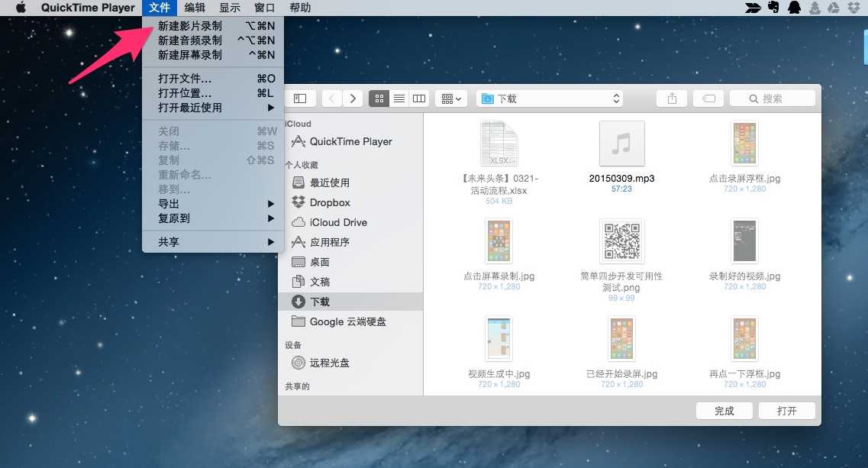The width and height of the screenshot is (868, 468).
Task: Click the Dropbox menu bar icon
Action: [x=854, y=7]
